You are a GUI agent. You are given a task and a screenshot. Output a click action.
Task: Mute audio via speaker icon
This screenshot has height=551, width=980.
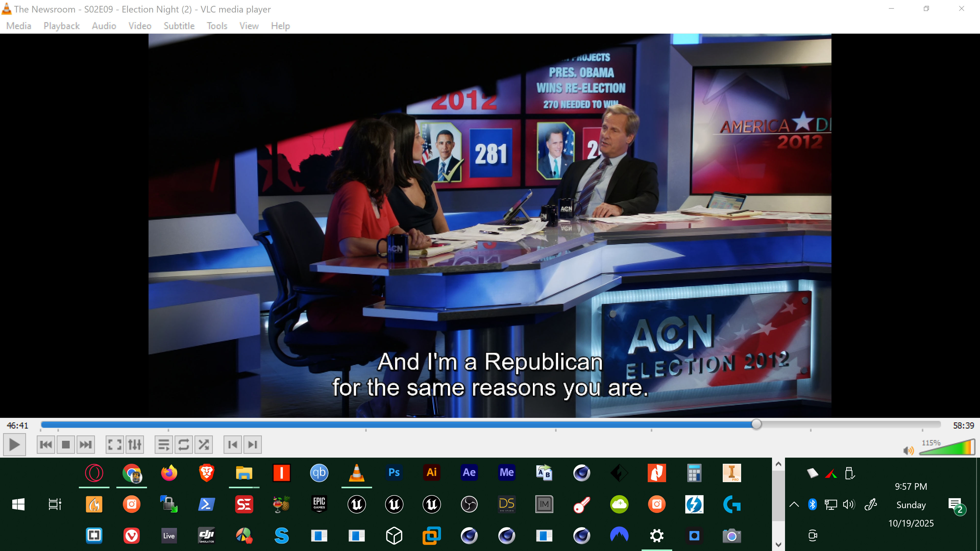click(x=908, y=450)
